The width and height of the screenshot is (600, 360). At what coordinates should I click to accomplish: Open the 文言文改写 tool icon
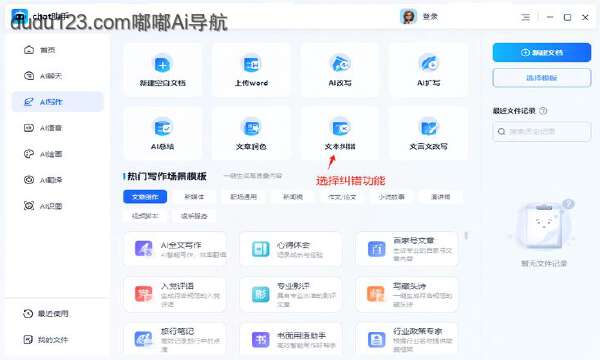click(x=428, y=127)
